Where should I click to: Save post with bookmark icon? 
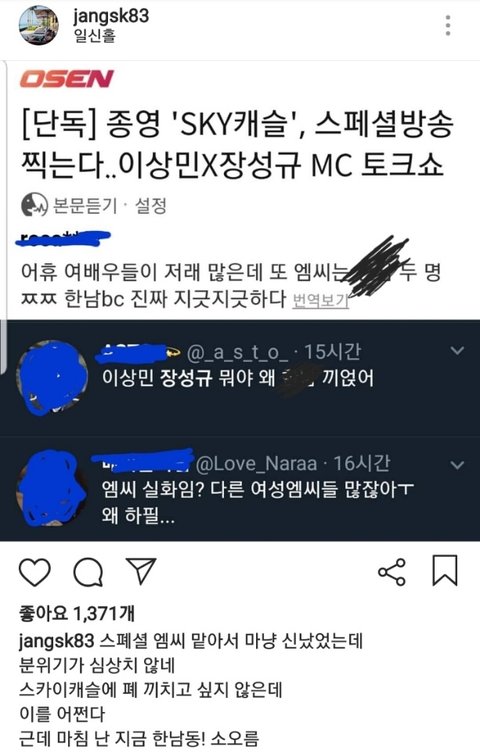click(445, 571)
